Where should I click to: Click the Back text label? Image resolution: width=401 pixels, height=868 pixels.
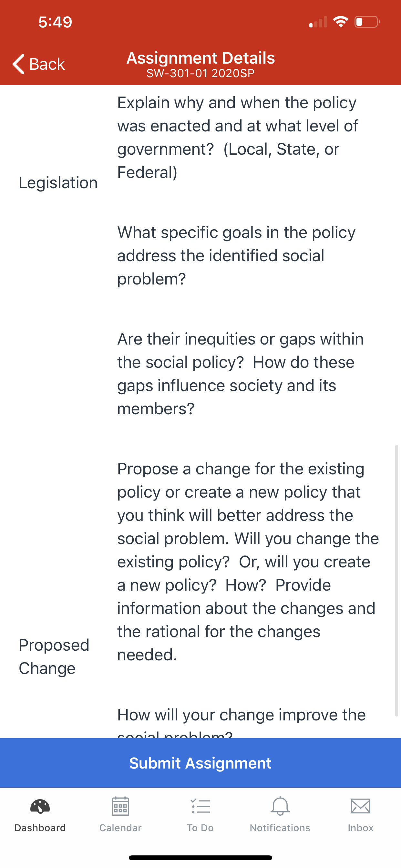click(47, 64)
